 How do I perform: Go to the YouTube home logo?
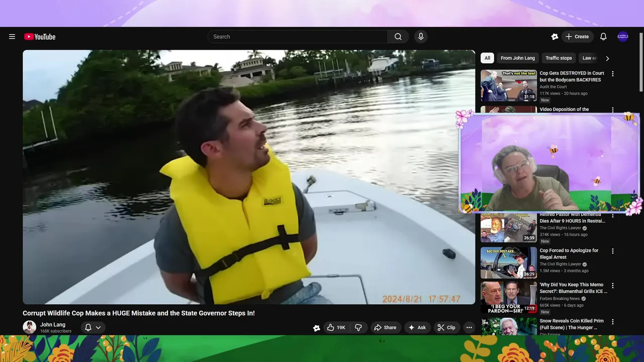tap(40, 37)
